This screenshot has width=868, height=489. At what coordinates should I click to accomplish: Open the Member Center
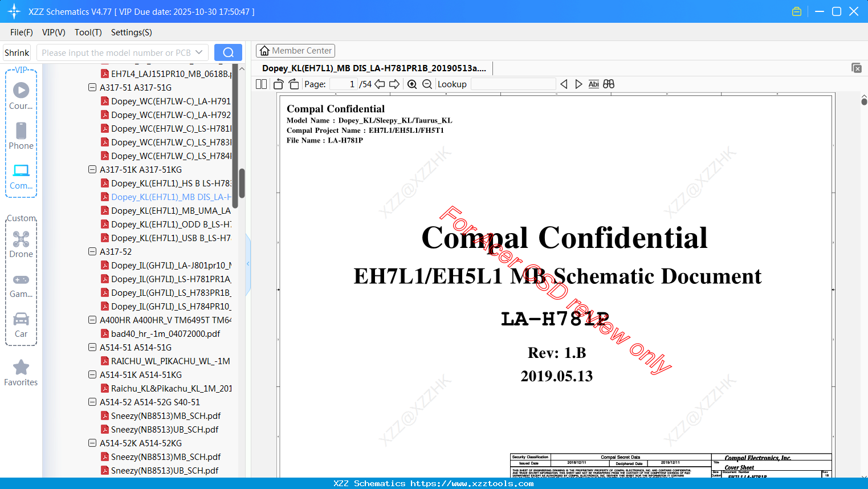click(295, 51)
